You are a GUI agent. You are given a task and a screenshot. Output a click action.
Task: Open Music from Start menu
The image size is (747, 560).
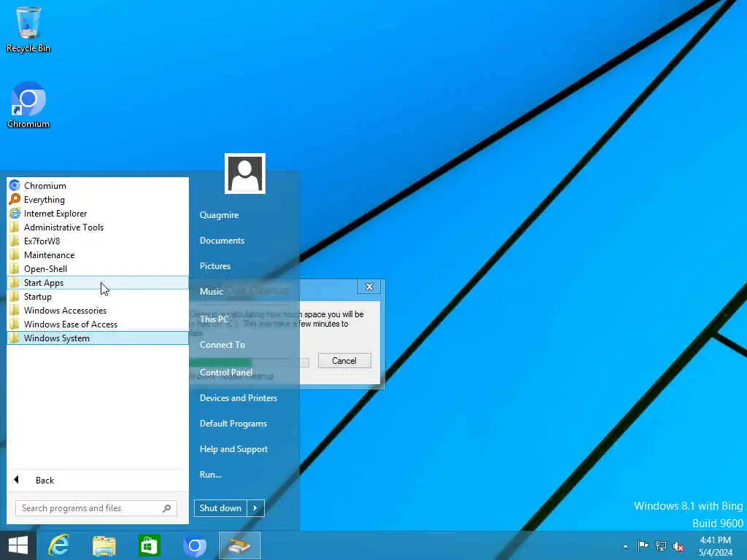pyautogui.click(x=211, y=292)
